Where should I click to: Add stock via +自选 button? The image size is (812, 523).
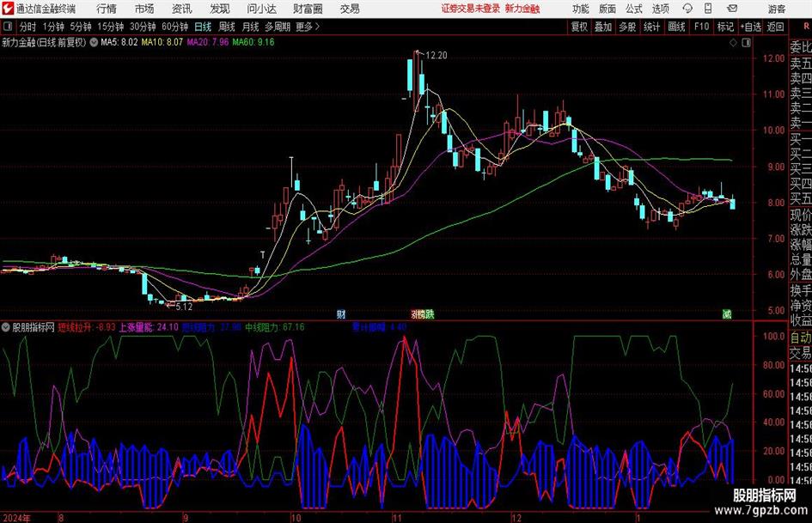pyautogui.click(x=750, y=27)
